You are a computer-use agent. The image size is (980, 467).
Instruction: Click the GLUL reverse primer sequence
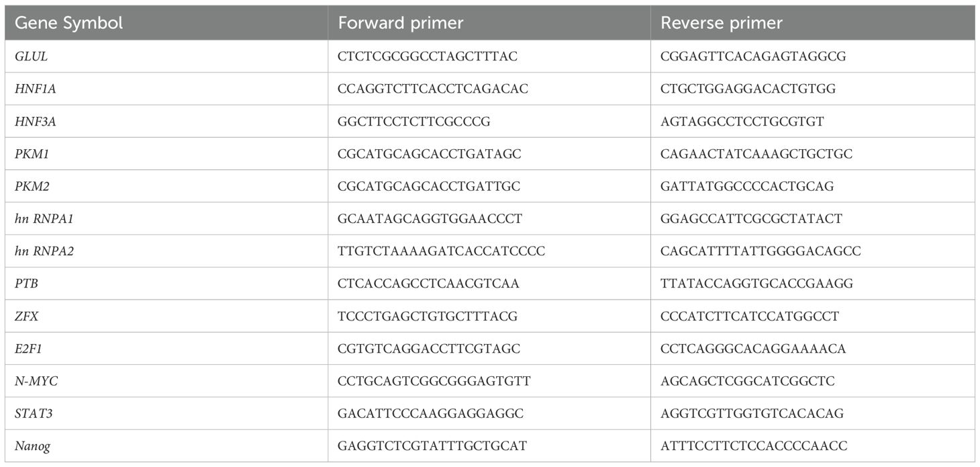click(753, 56)
